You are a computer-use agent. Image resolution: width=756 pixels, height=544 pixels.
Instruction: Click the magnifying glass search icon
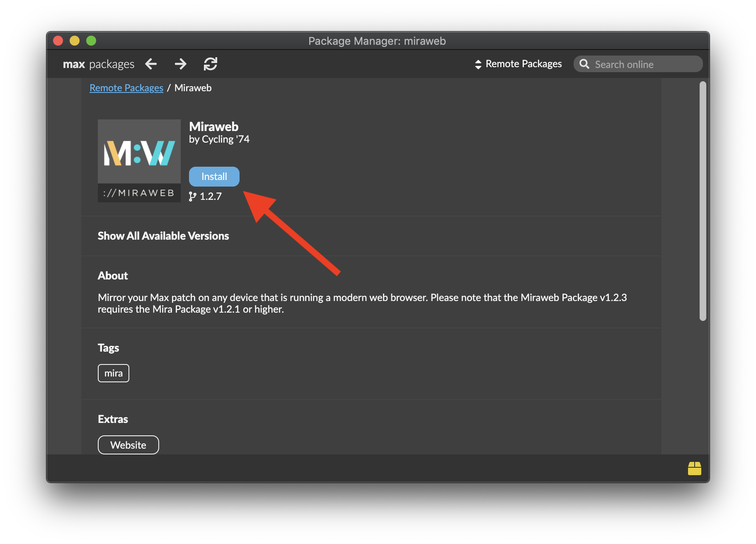point(584,64)
